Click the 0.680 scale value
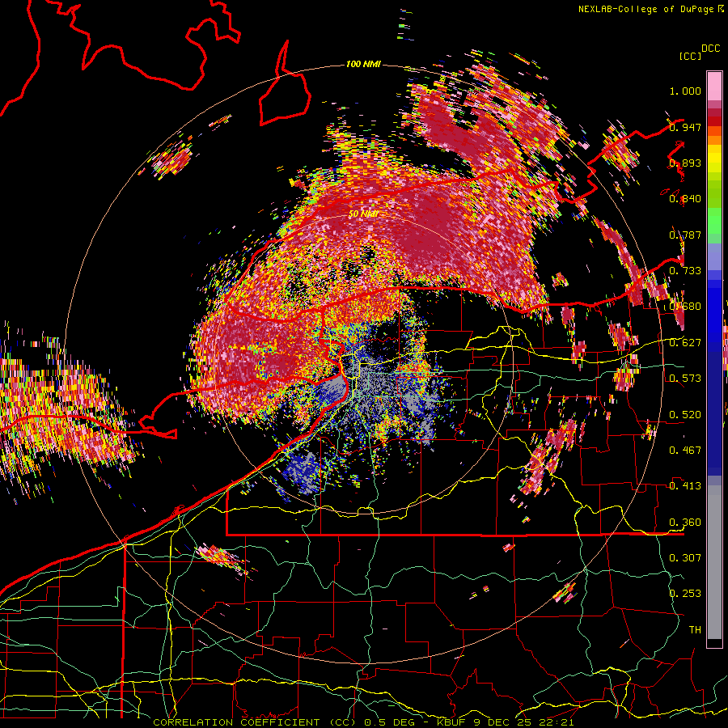 pos(685,307)
